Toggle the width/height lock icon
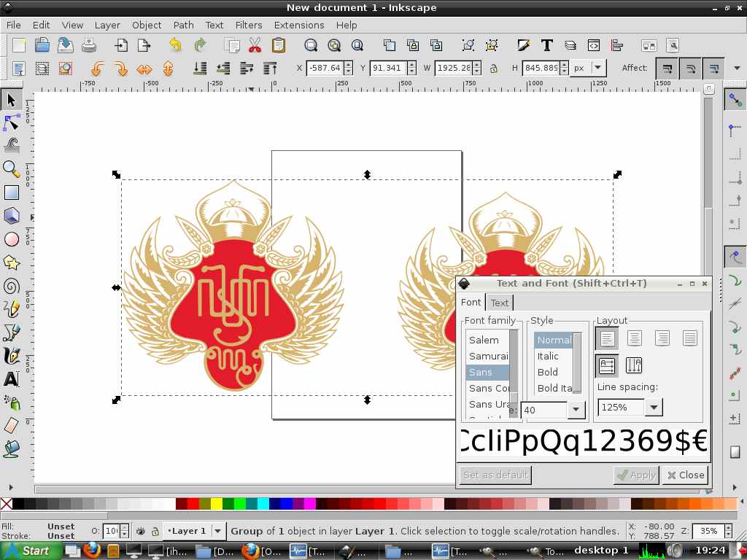The height and width of the screenshot is (560, 747). [494, 69]
